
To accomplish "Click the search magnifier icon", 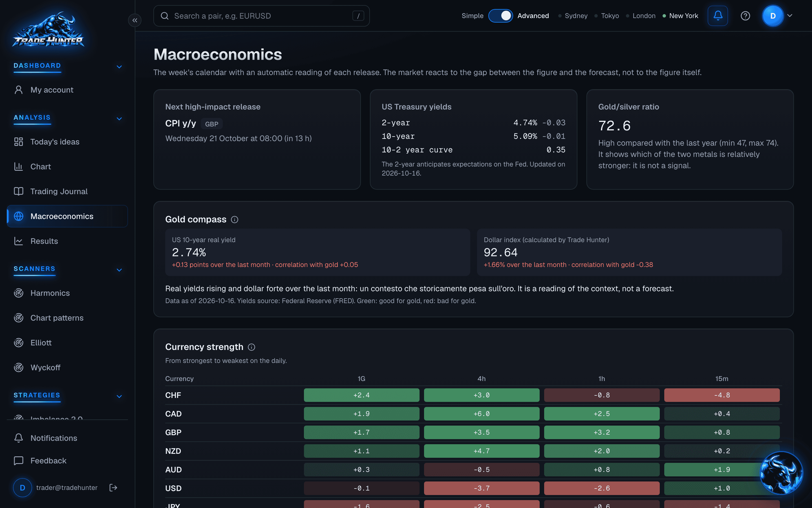I will click(164, 16).
